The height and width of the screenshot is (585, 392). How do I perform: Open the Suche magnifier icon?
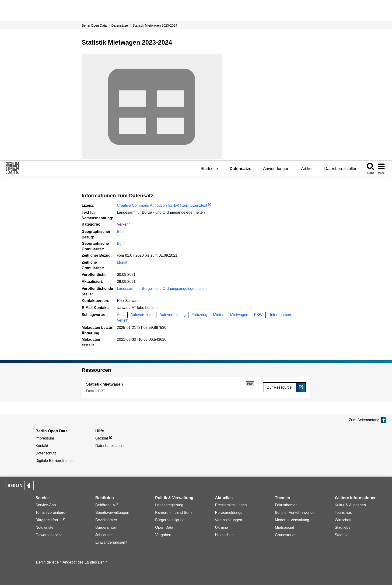[x=370, y=167]
